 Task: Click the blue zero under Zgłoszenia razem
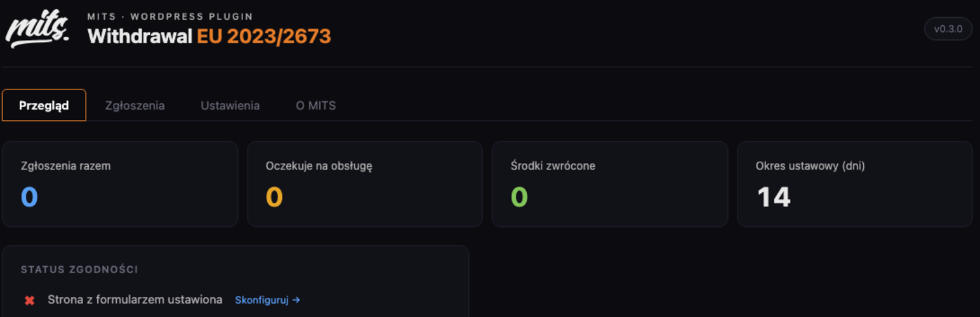click(29, 197)
